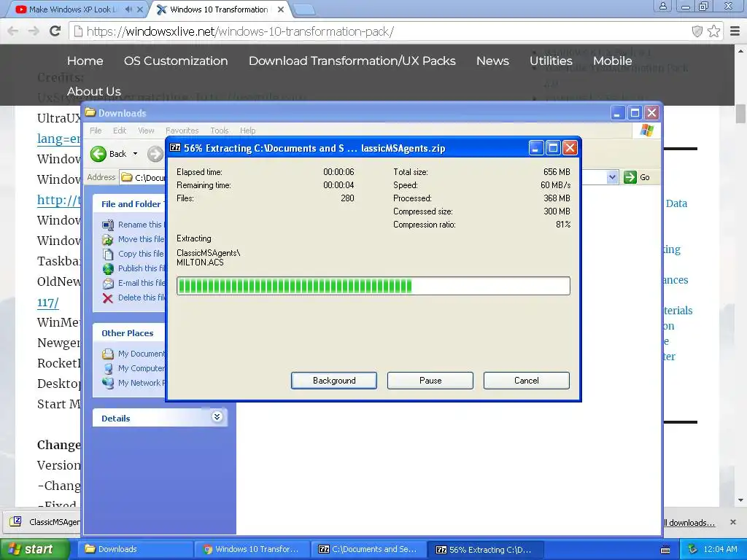Open the Favorites menu in Downloads window
Viewport: 747px width, 560px height.
[x=182, y=131]
